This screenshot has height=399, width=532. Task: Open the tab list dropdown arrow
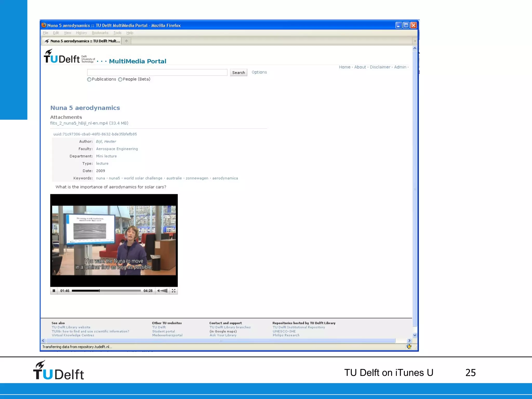(x=415, y=41)
